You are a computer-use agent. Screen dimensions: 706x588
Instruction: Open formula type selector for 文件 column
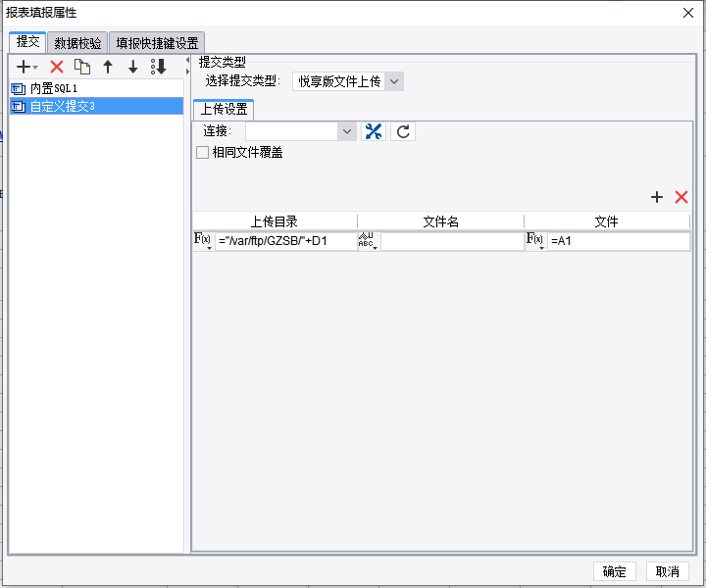click(535, 241)
